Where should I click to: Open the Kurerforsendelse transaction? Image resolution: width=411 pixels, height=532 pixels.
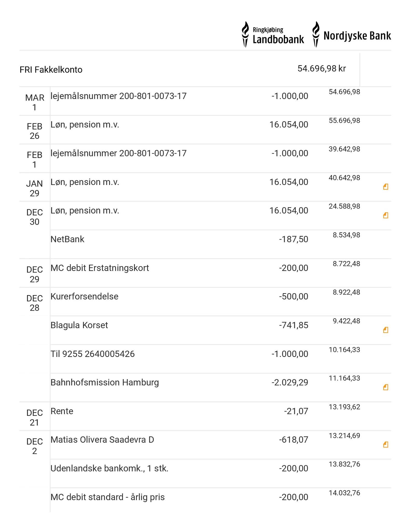84,296
